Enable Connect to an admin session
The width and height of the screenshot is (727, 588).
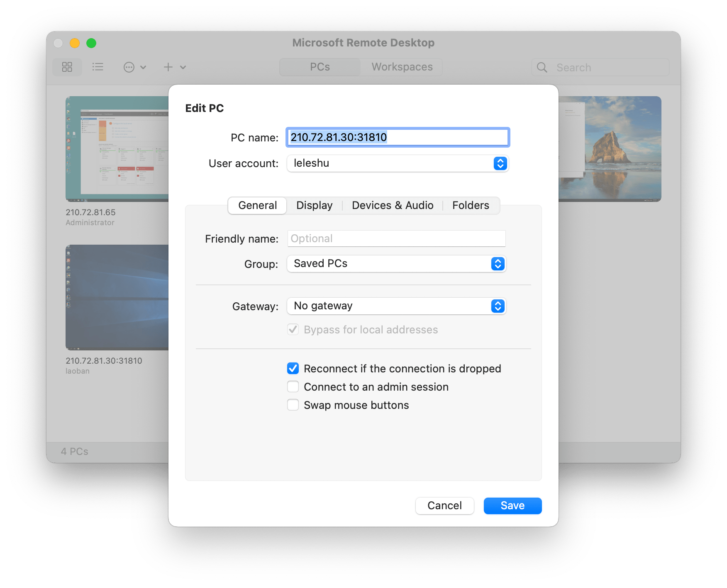293,386
